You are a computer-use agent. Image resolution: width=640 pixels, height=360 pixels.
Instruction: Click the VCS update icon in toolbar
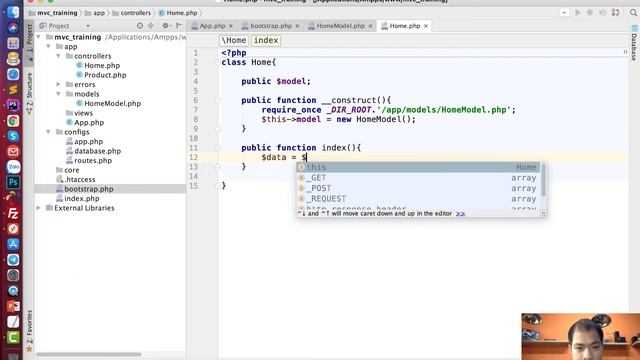coord(616,13)
